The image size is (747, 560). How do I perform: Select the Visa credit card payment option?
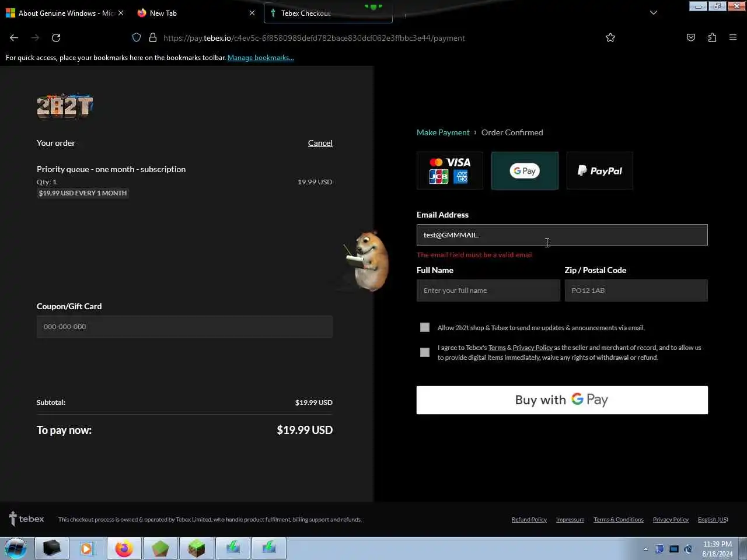pos(449,170)
